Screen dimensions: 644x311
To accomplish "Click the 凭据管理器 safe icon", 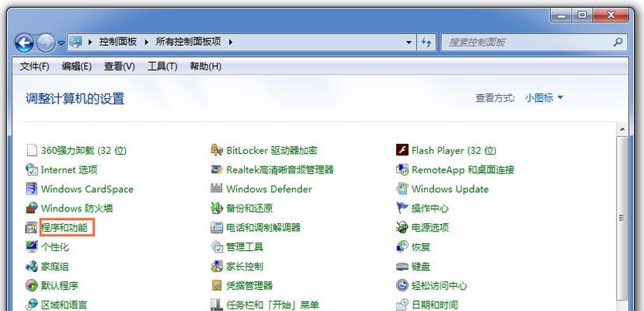I will [x=217, y=285].
